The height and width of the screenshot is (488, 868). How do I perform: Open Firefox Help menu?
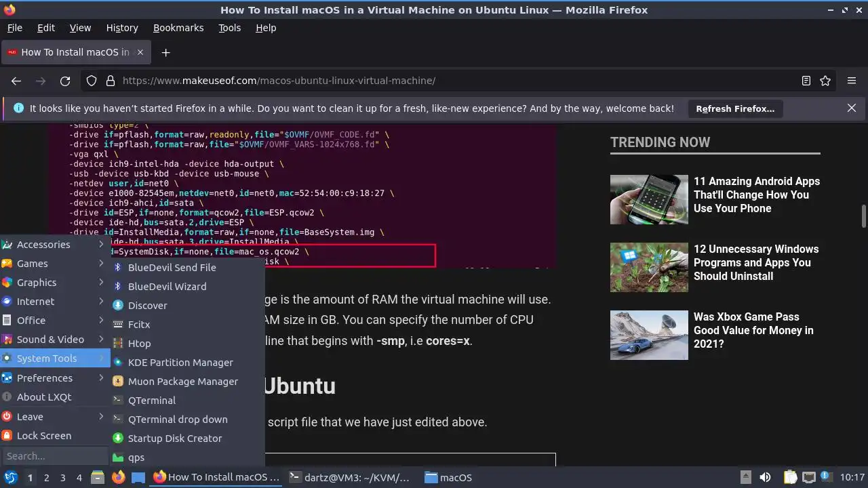coord(266,28)
